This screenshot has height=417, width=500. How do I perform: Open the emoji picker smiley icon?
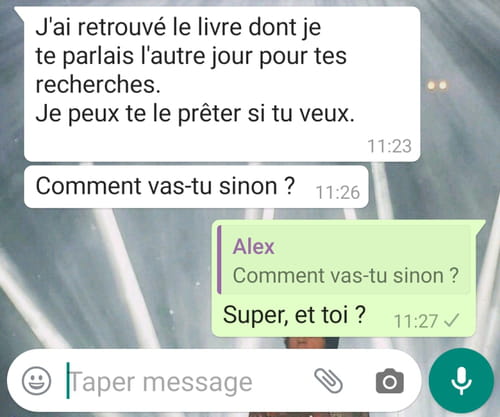click(x=36, y=381)
